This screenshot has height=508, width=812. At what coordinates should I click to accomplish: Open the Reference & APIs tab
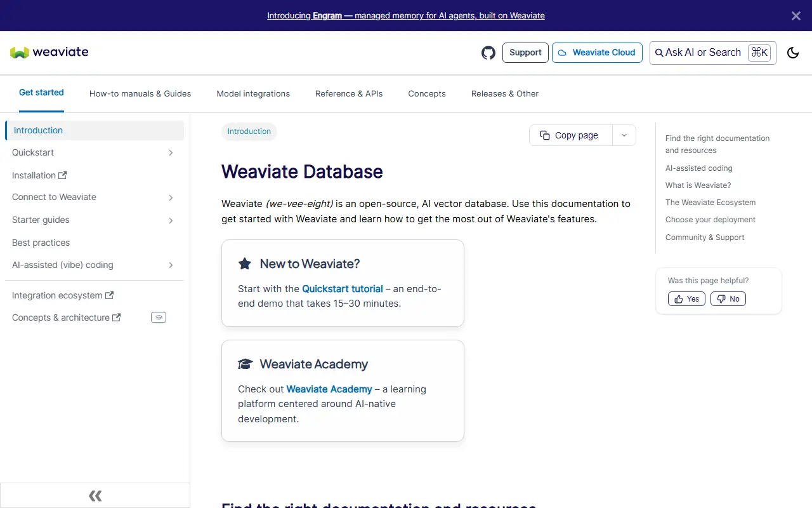(x=349, y=93)
